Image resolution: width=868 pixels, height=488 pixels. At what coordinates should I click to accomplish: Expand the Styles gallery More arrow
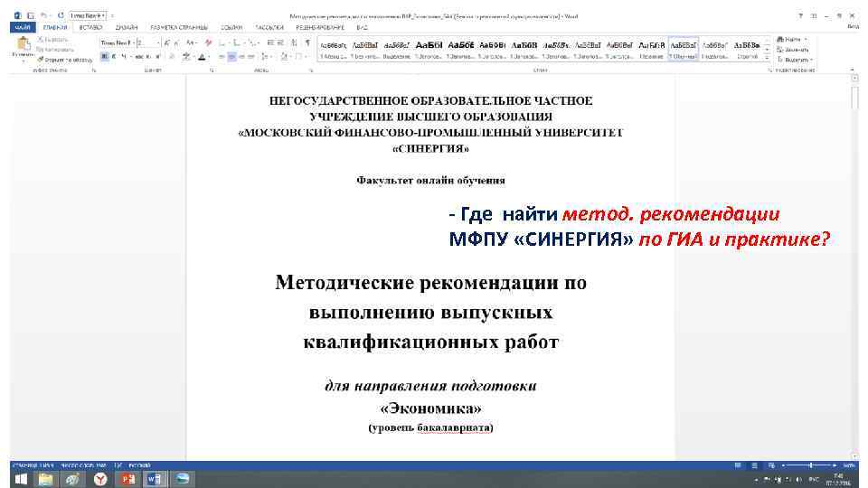click(768, 58)
